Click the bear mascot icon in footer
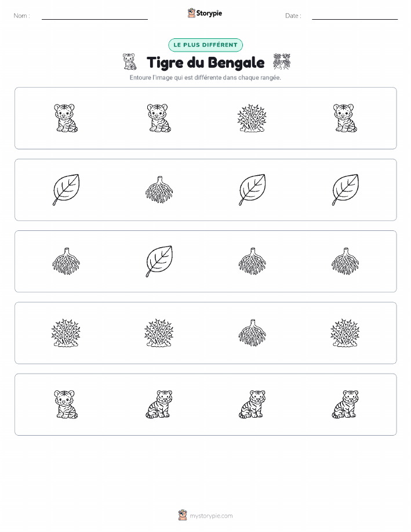Viewport: 411px width, 532px height. (183, 515)
